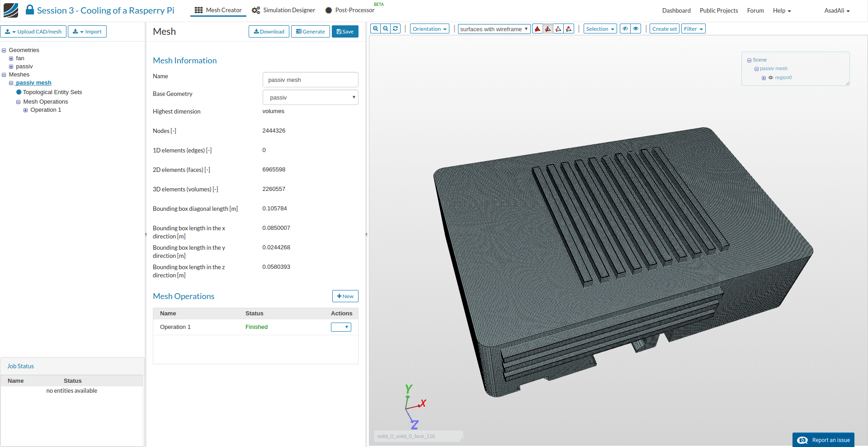Click the Save mesh button
The width and height of the screenshot is (868, 447).
click(x=345, y=32)
